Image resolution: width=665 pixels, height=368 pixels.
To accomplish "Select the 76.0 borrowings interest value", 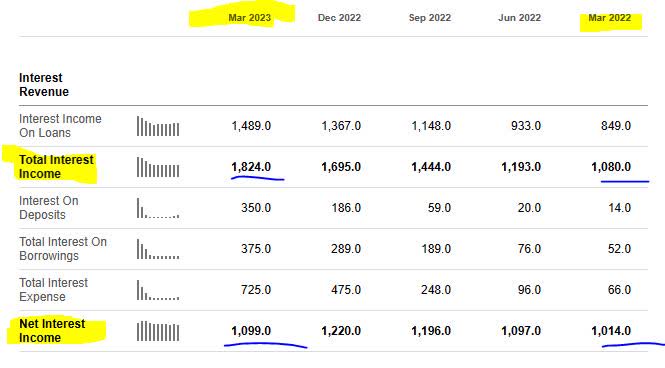I will (529, 249).
